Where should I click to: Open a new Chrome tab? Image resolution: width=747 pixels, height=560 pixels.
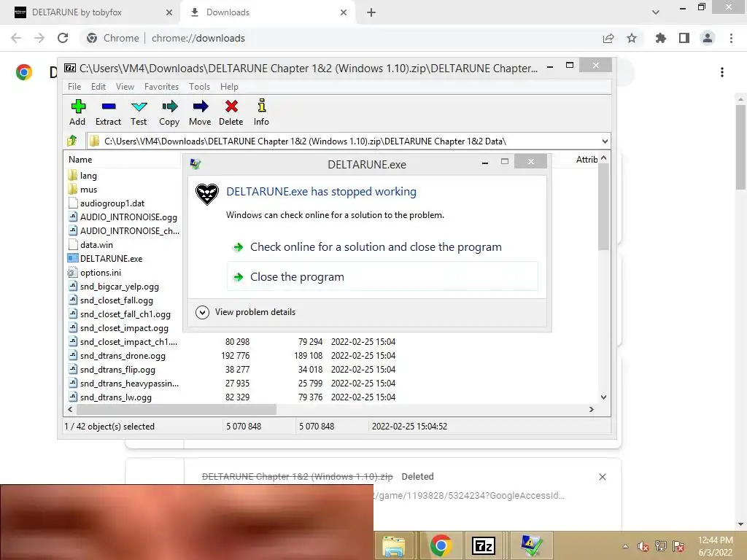[x=371, y=12]
